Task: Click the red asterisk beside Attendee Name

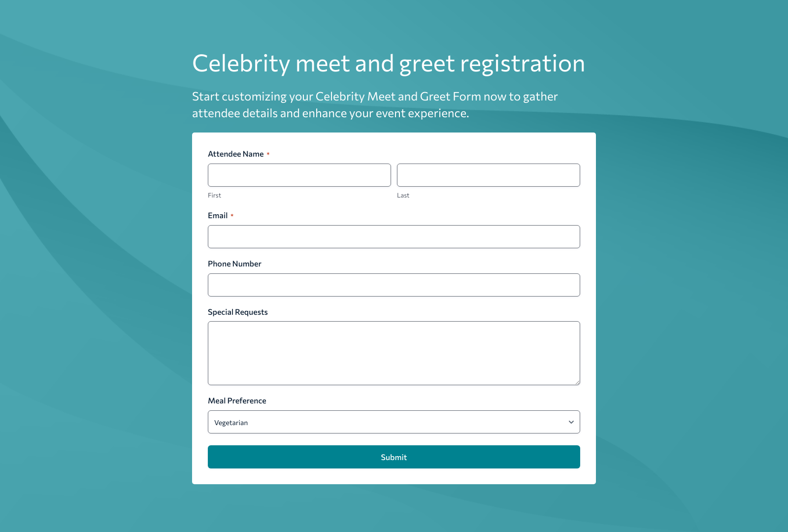Action: 268,154
